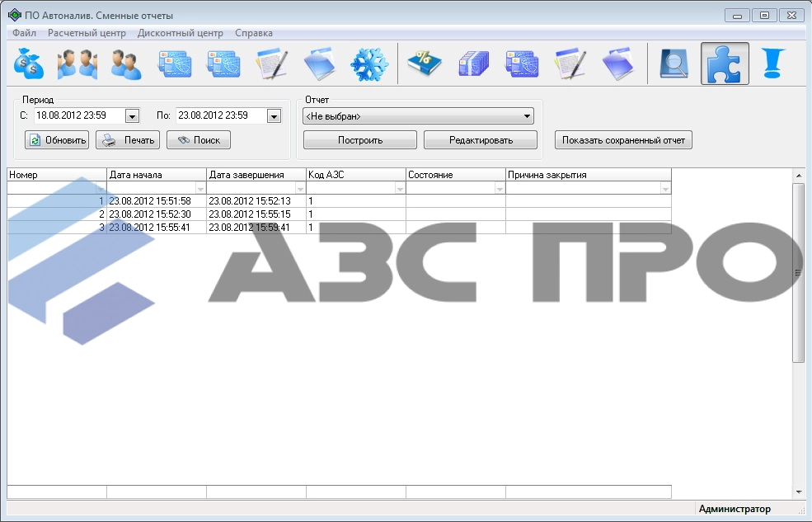Open the Причина закрытия column filter dropdown
The image size is (812, 522).
(665, 189)
